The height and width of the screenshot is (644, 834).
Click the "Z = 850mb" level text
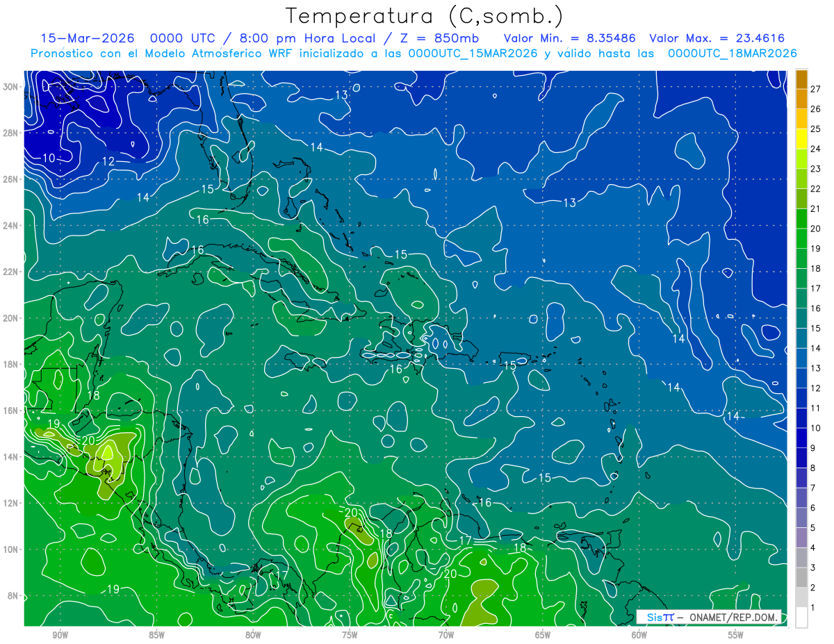440,38
